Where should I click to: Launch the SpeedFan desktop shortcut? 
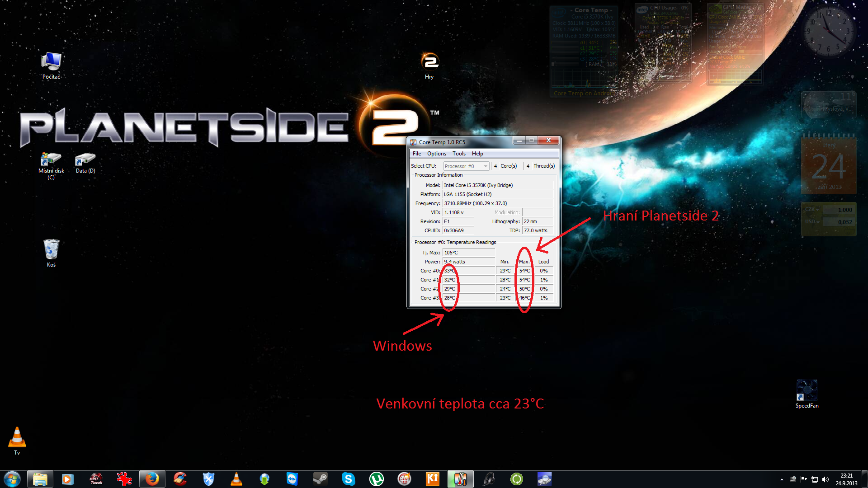point(807,394)
